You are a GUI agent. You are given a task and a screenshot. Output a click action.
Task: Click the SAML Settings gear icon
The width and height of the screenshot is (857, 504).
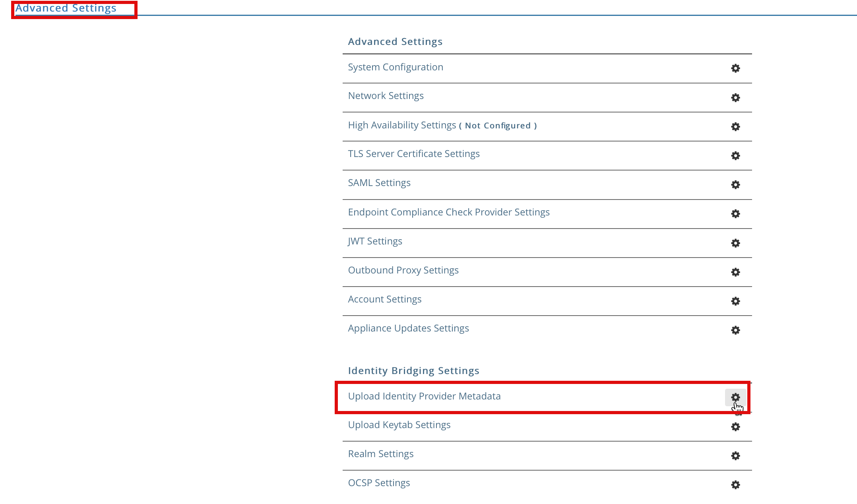point(735,184)
